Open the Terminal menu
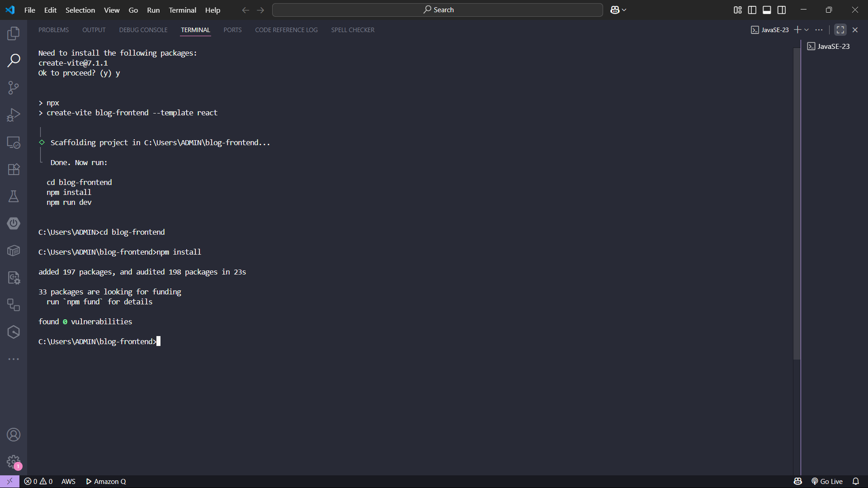The width and height of the screenshot is (868, 488). click(x=182, y=10)
